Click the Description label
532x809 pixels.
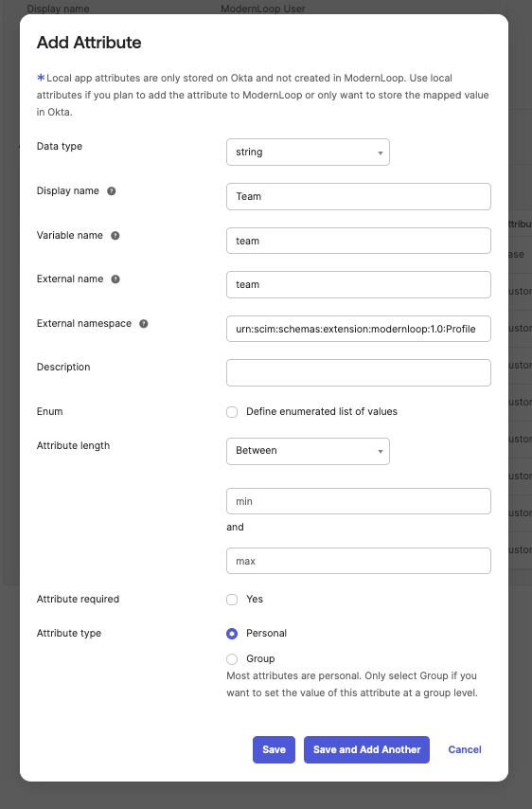pos(63,367)
